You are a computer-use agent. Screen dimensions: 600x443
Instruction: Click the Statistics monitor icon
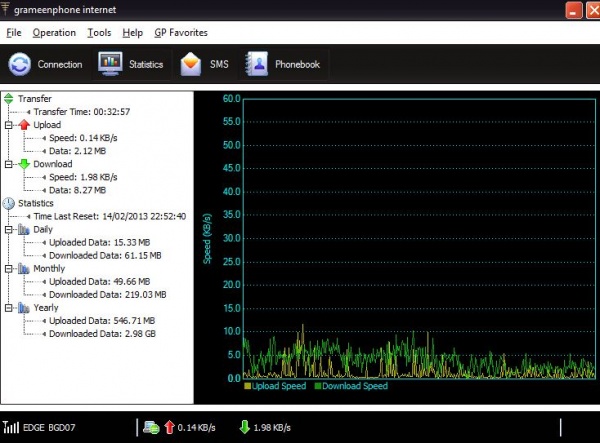[110, 64]
